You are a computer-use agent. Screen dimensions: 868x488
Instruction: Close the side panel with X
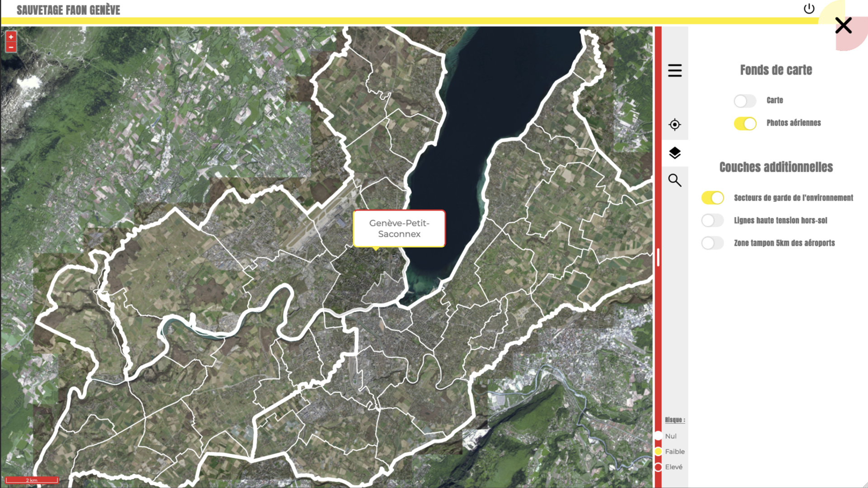click(843, 26)
